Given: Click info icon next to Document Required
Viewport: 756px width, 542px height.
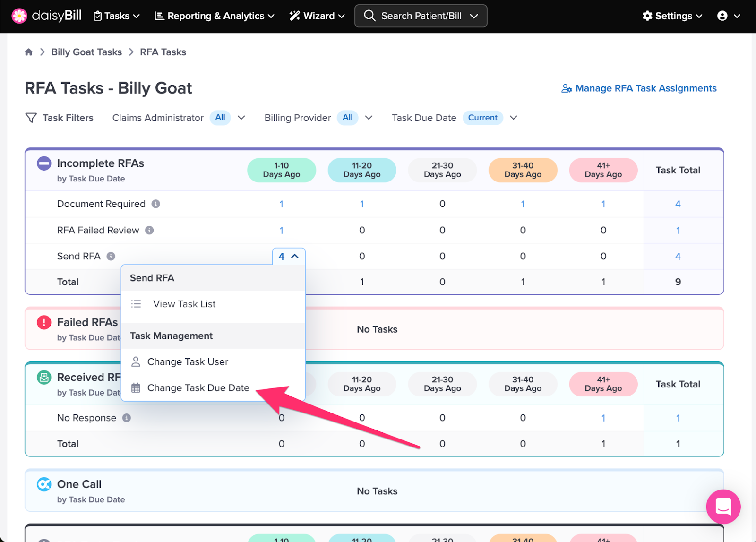Looking at the screenshot, I should click(x=155, y=204).
